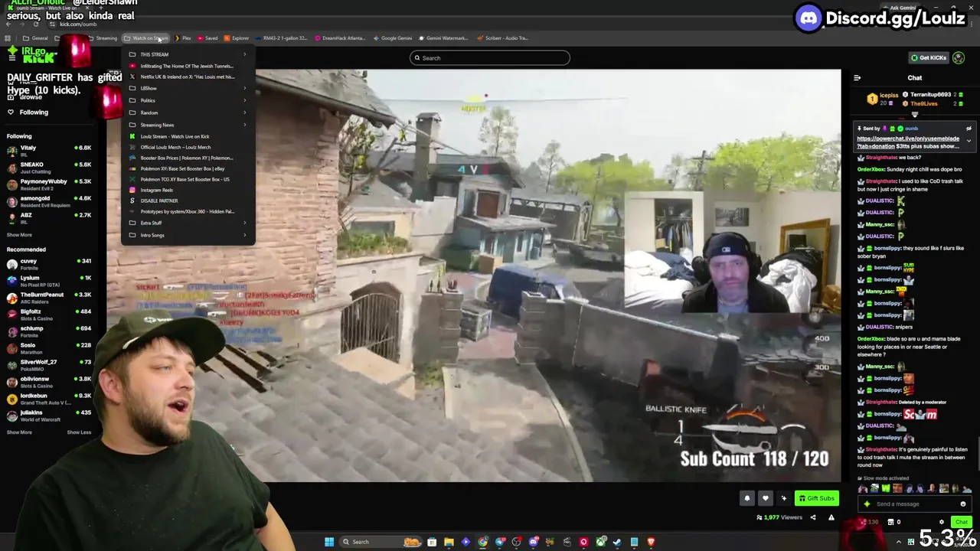
Task: Open Discord from the taskbar
Action: coord(534,542)
